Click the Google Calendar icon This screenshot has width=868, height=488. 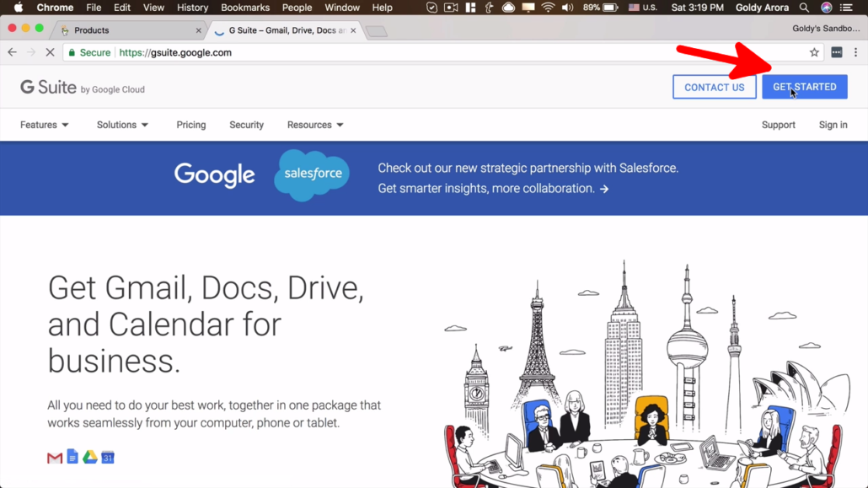[107, 457]
